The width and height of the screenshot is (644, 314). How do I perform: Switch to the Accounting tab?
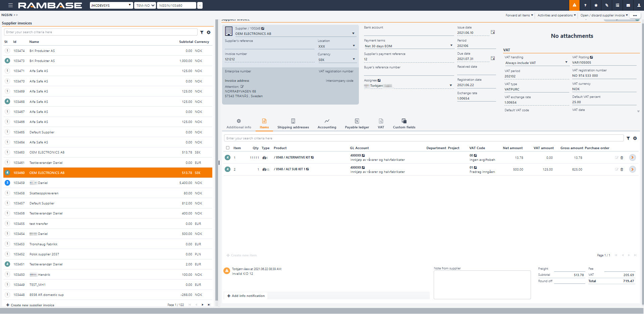327,123
